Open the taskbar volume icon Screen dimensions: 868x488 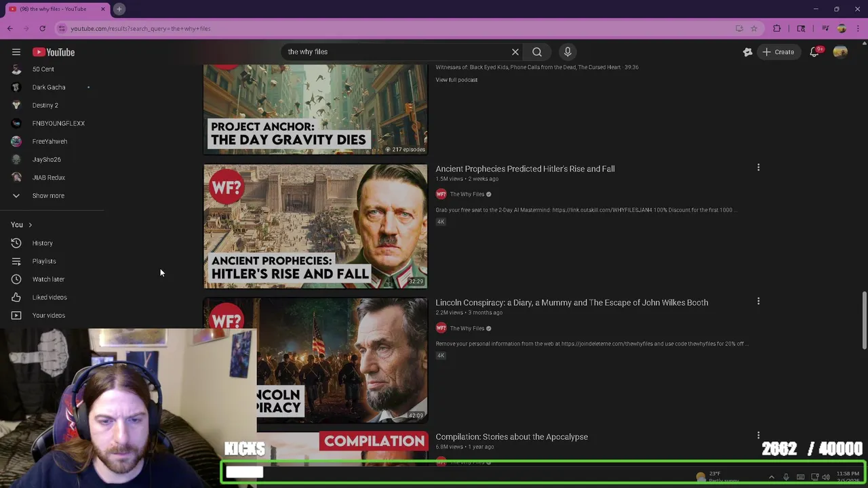point(826,477)
